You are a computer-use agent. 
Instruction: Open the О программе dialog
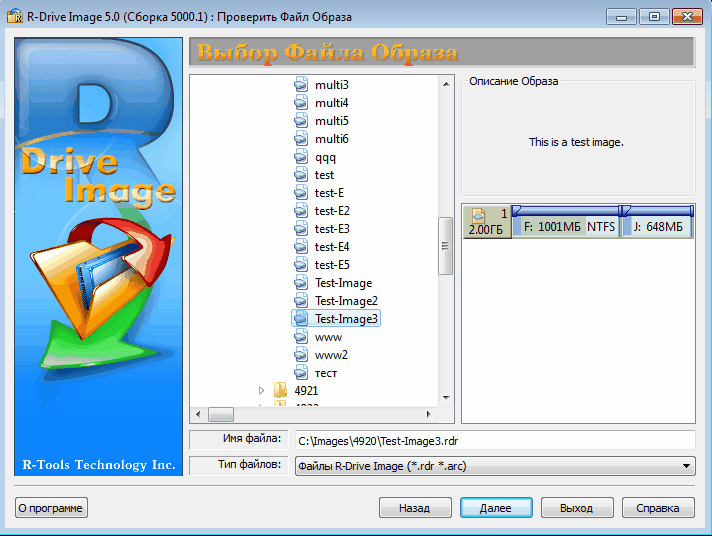click(x=51, y=507)
